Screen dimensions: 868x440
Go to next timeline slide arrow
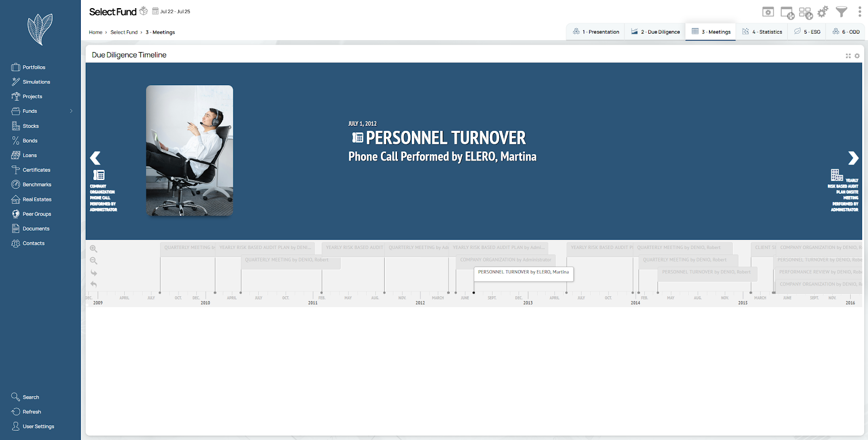853,158
